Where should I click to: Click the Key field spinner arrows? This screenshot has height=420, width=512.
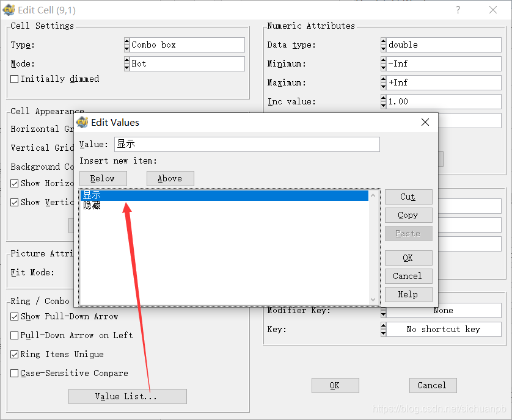point(383,329)
